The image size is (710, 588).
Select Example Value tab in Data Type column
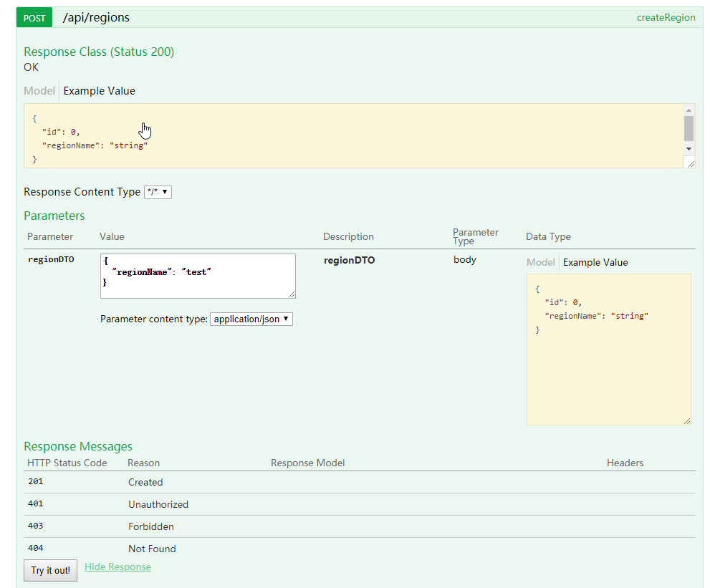(x=595, y=263)
